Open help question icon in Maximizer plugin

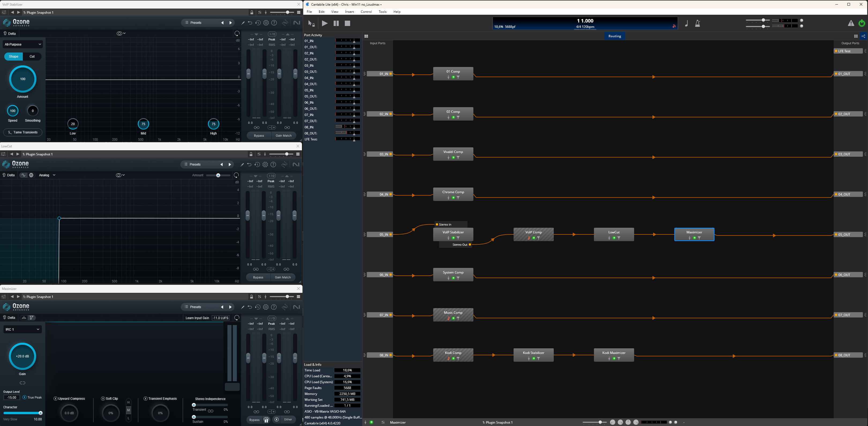tap(274, 307)
